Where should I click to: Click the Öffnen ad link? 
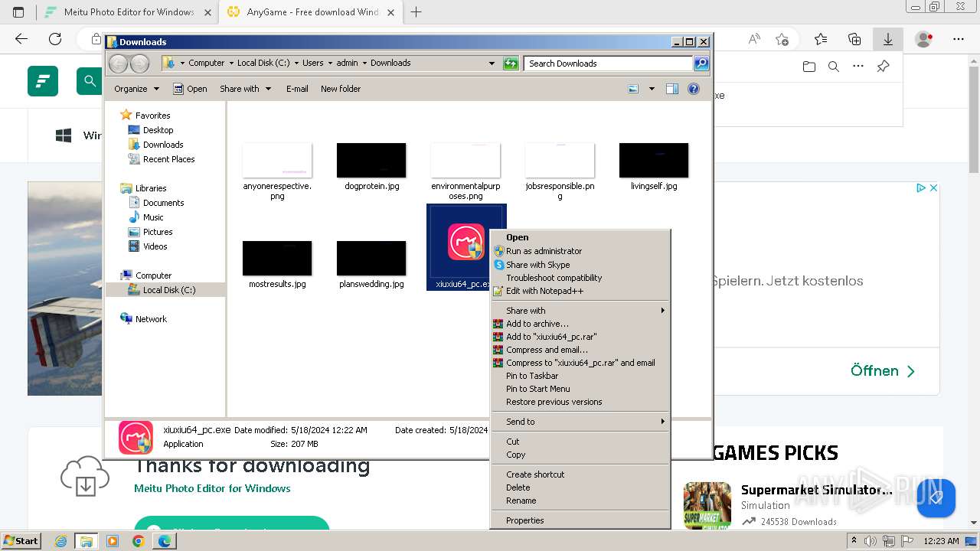[x=883, y=371]
